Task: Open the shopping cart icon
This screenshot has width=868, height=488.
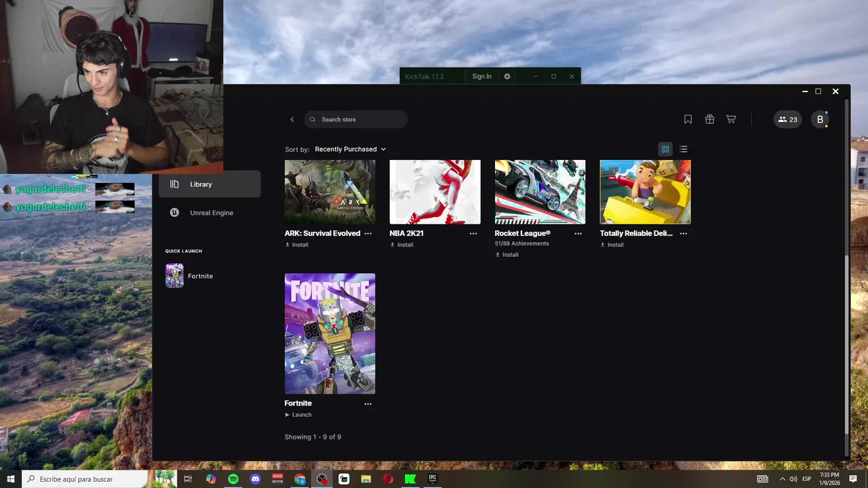Action: click(x=731, y=119)
